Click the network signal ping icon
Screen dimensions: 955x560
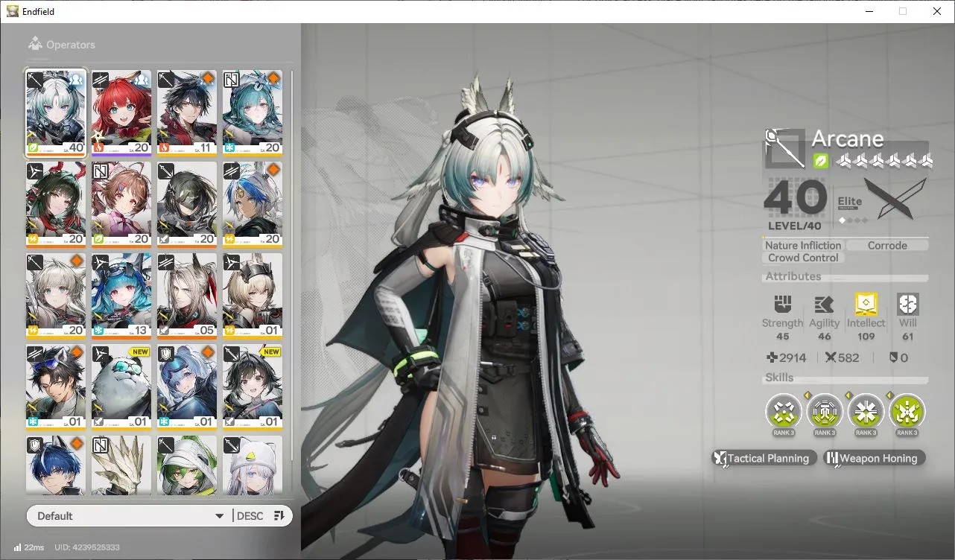click(17, 547)
